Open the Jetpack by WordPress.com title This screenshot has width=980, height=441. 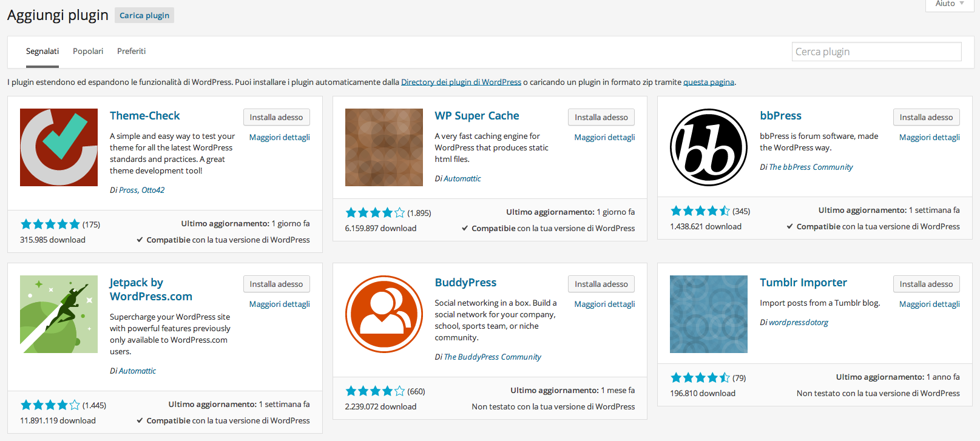(151, 289)
